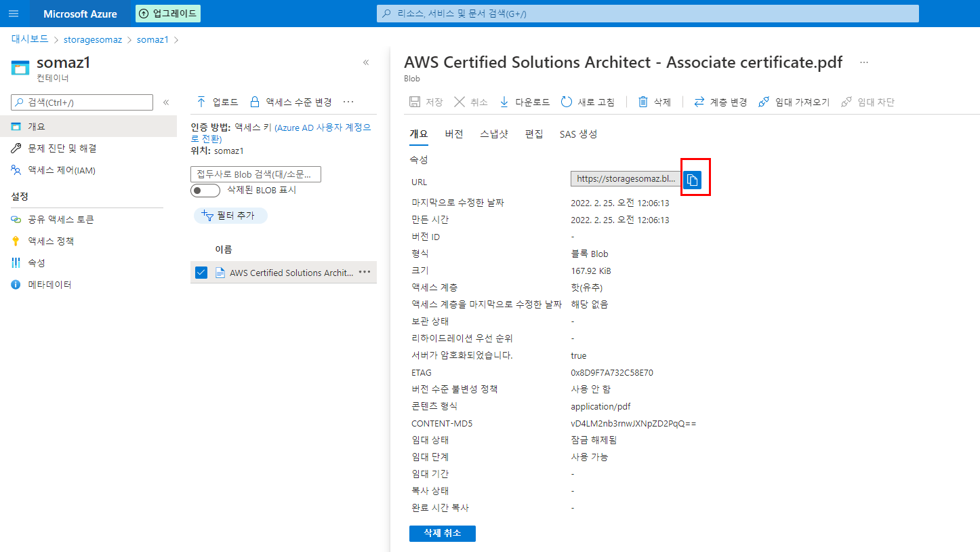Click the 저장 save toolbar button
The width and height of the screenshot is (980, 552).
point(426,102)
